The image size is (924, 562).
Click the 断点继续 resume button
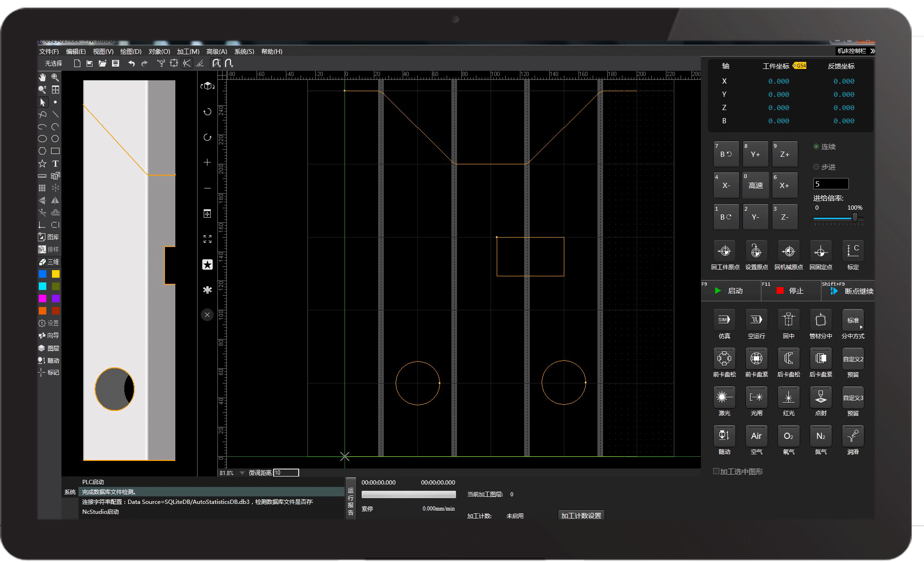coord(849,291)
